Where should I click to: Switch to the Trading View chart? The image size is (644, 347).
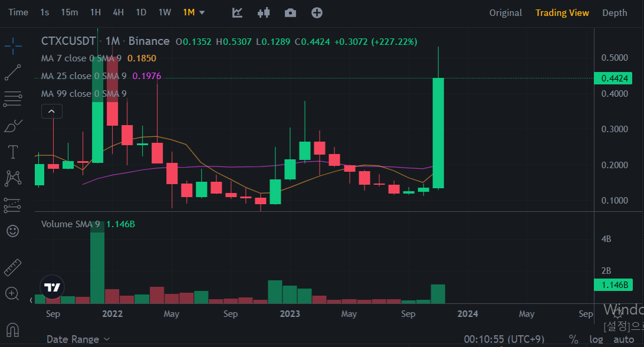click(x=562, y=13)
